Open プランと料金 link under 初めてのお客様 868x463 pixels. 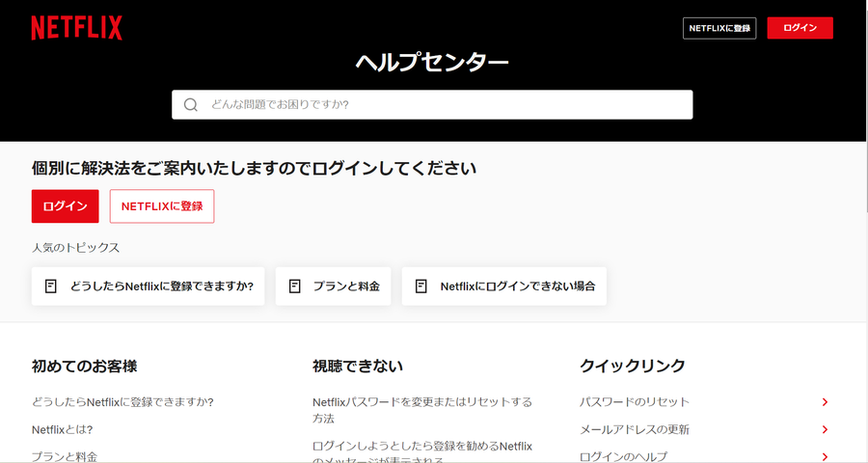65,457
